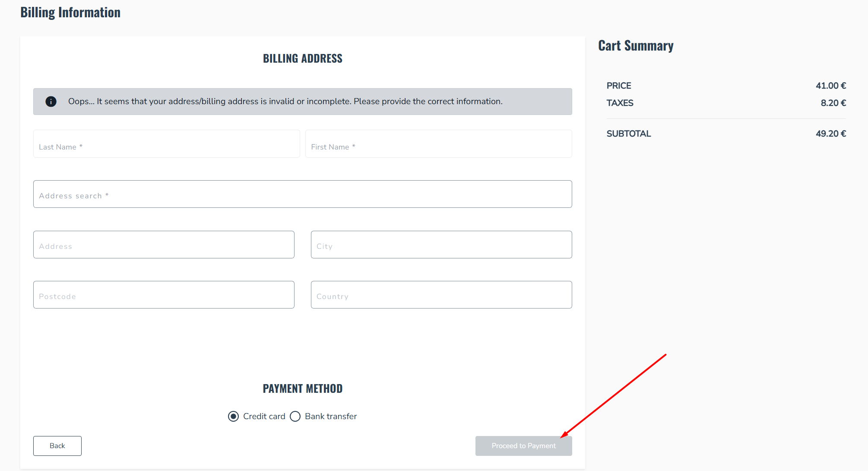Focus the Address search field
868x471 pixels.
[x=303, y=194]
